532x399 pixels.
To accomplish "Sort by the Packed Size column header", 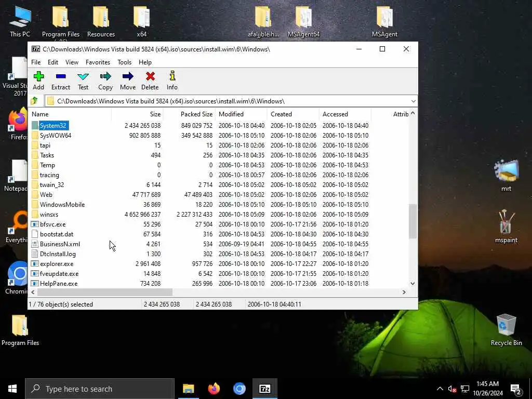I will (189, 114).
